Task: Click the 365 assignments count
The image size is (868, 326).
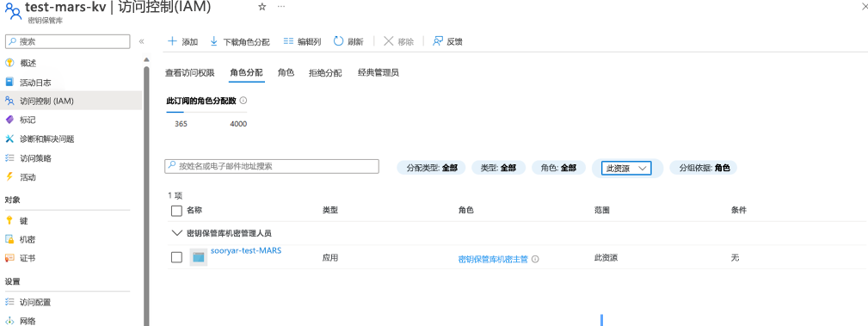Action: coord(181,124)
